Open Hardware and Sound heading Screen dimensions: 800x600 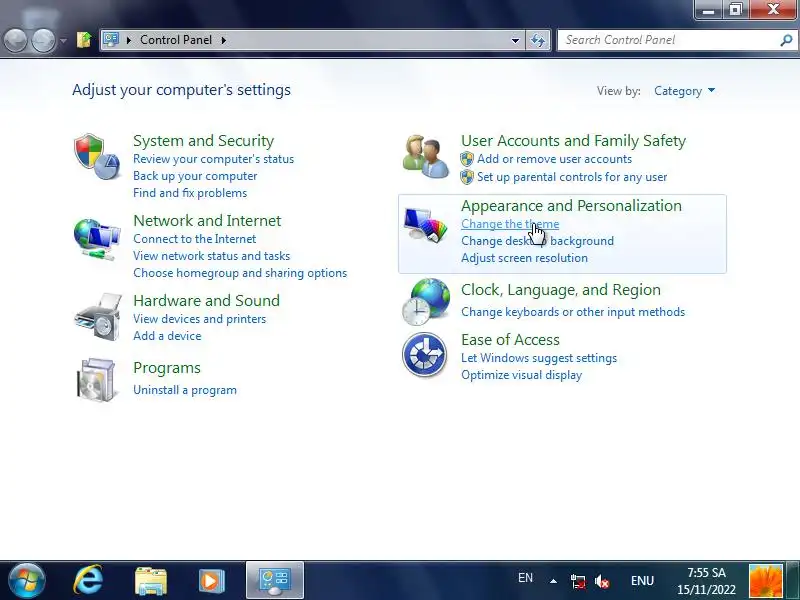pos(206,301)
